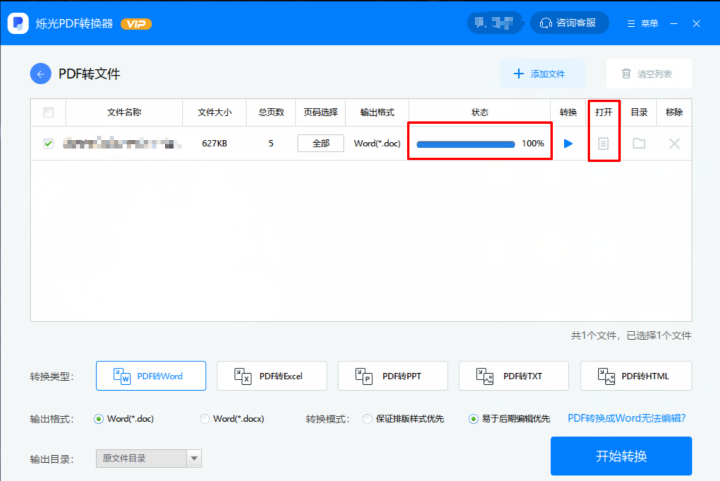The height and width of the screenshot is (481, 720).
Task: Click the back arrow next to PDF转文件
Action: pos(41,73)
